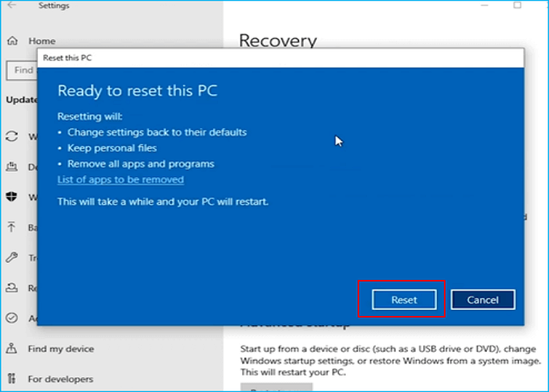549x392 pixels.
Task: Open the Activation checkmark circle icon
Action: [x=13, y=318]
